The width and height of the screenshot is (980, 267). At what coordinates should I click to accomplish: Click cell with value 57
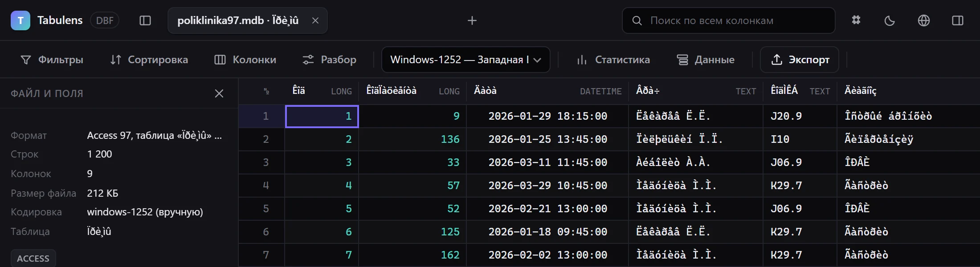coord(413,186)
